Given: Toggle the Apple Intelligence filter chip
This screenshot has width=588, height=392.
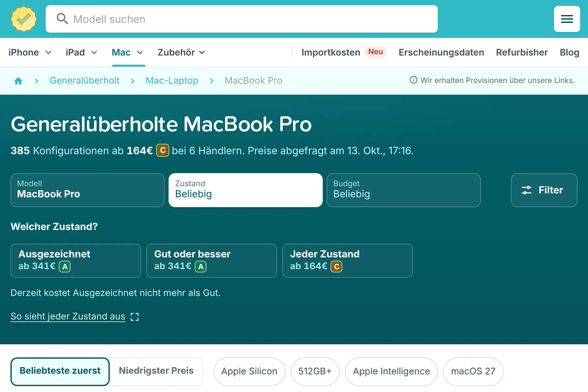Looking at the screenshot, I should [391, 371].
